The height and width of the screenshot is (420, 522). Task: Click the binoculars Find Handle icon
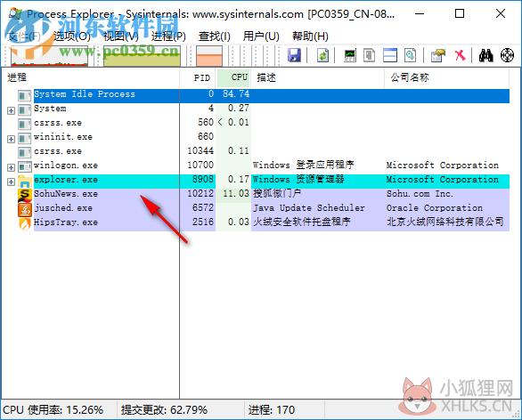[486, 55]
